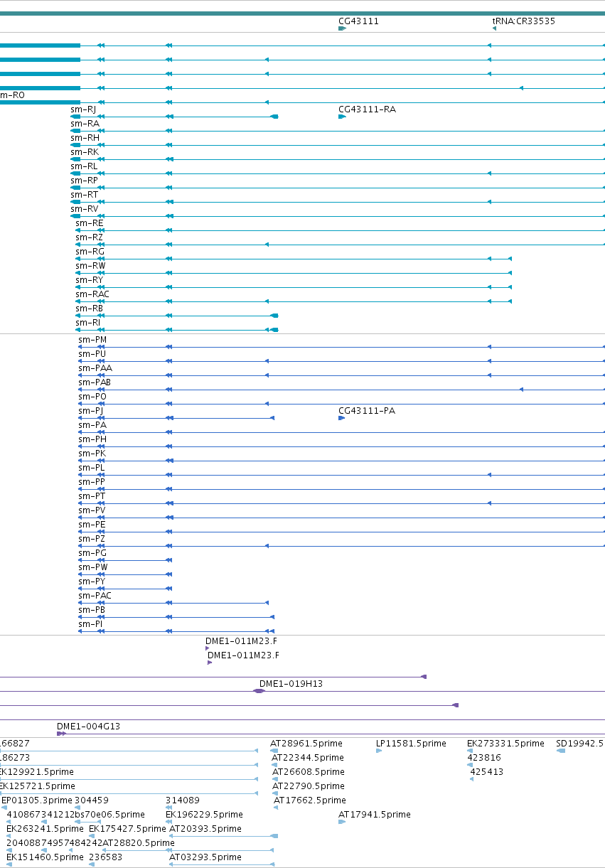Click the AT22790.5prime EST label
The height and width of the screenshot is (868, 605).
[x=309, y=786]
